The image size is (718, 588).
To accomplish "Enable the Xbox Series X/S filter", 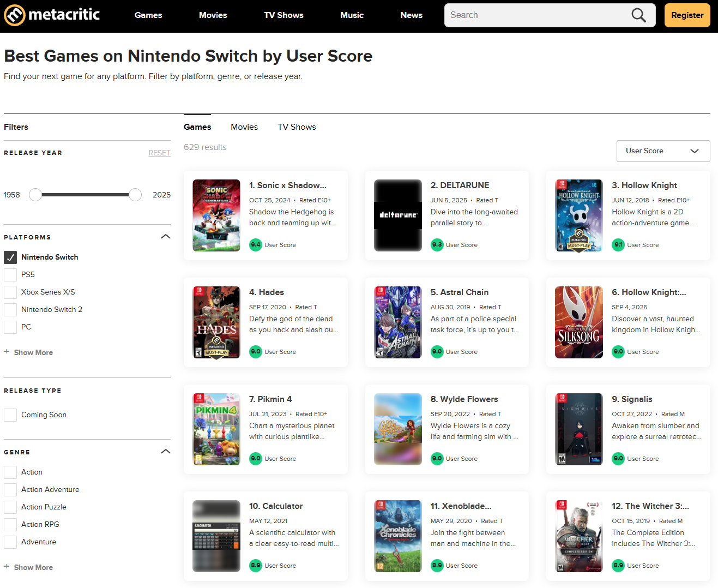I will (x=10, y=292).
